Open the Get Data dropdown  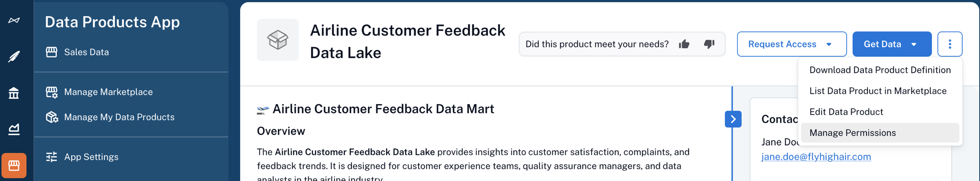(x=892, y=44)
